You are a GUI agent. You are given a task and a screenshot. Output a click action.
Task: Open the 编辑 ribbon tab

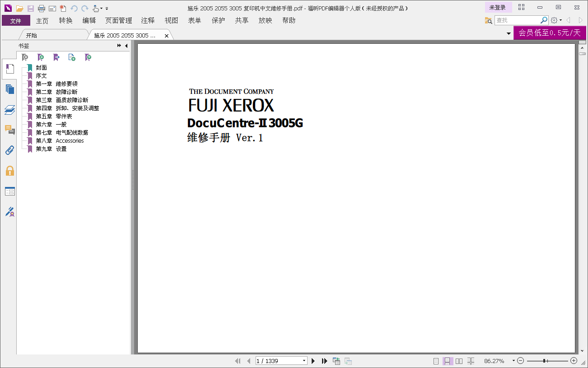89,20
